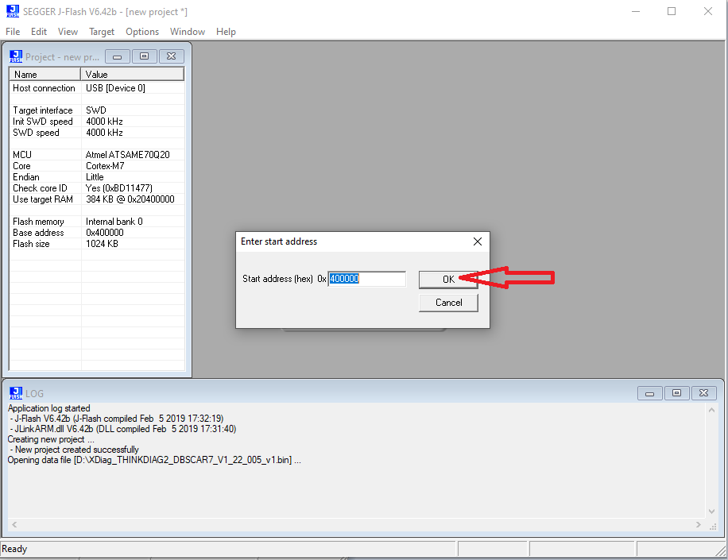
Task: Open the Options menu
Action: (142, 32)
